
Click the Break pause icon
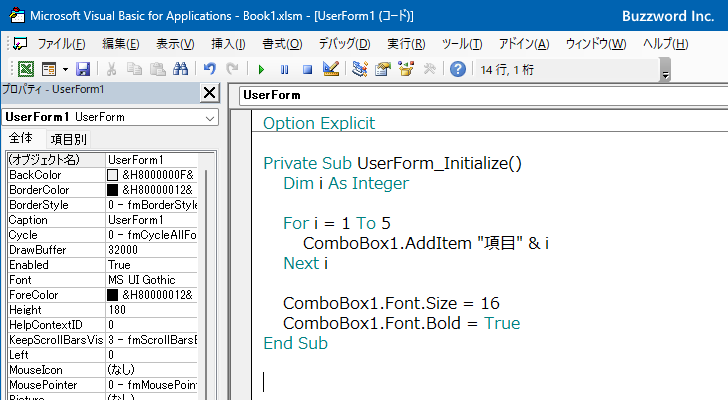point(284,70)
